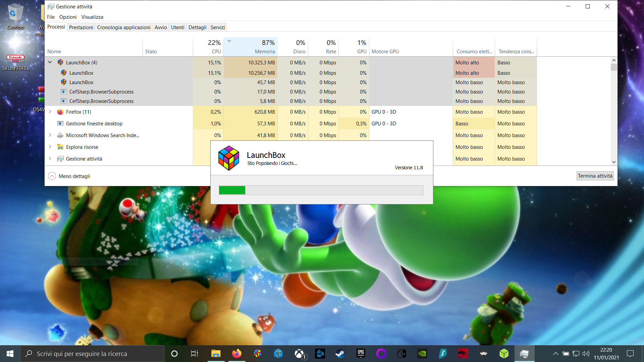Viewport: 644px width, 362px height.
Task: Expand Microsoft Windows Search Indexer group
Action: coord(50,135)
